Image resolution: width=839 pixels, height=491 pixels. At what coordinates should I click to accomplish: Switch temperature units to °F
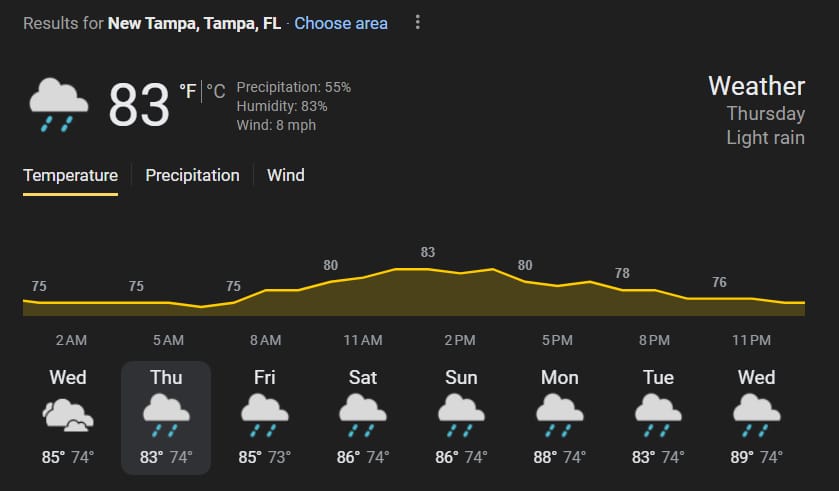click(188, 91)
